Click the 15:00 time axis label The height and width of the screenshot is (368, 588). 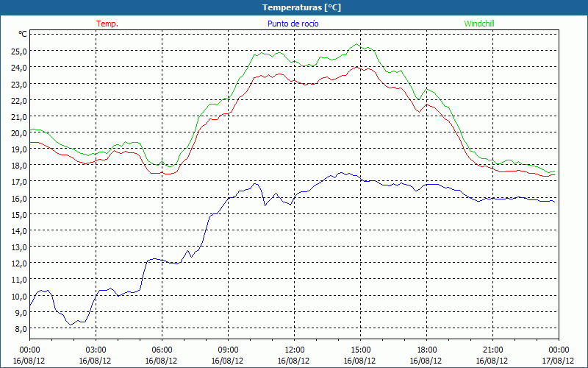point(360,350)
